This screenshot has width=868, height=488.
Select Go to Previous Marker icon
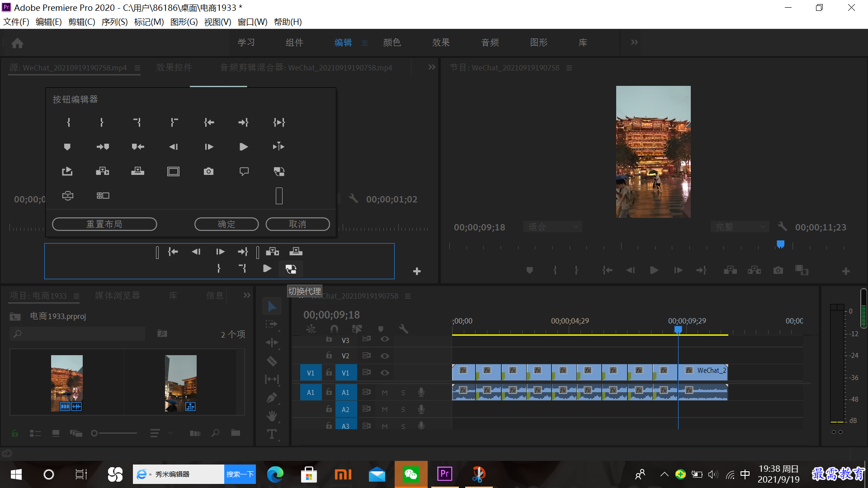pyautogui.click(x=138, y=147)
